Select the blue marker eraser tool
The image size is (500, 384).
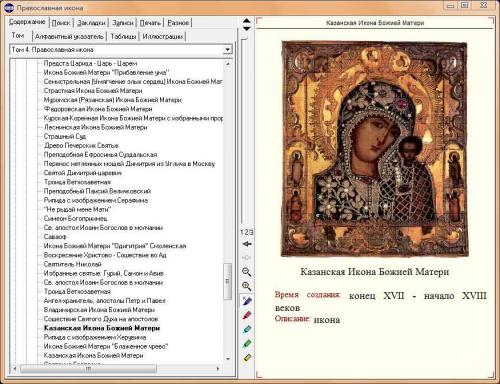pyautogui.click(x=247, y=301)
